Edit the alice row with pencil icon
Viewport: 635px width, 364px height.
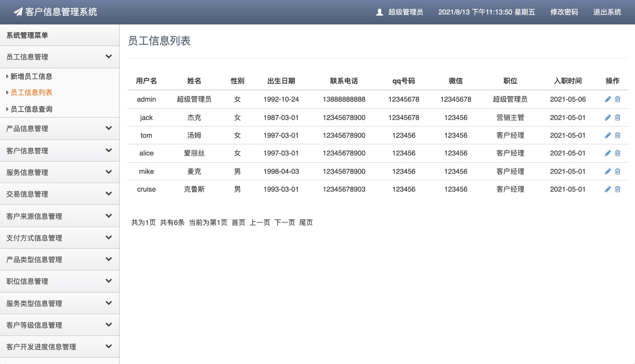click(x=608, y=153)
